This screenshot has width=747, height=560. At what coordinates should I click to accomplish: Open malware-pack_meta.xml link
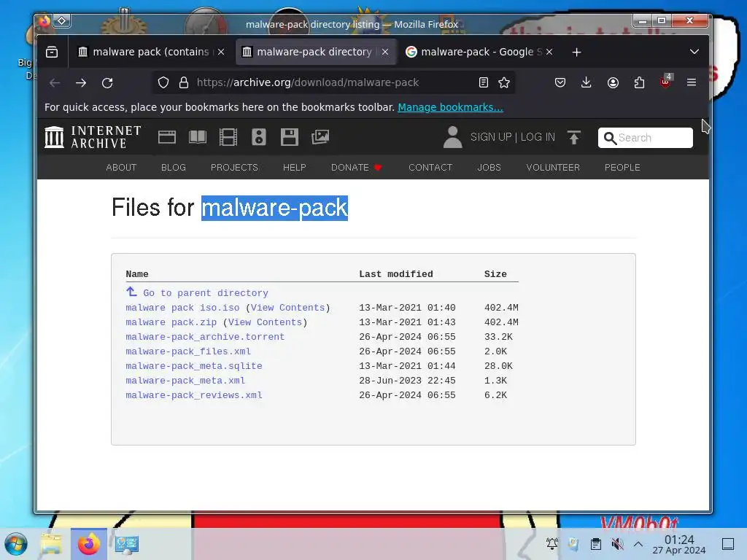(185, 381)
